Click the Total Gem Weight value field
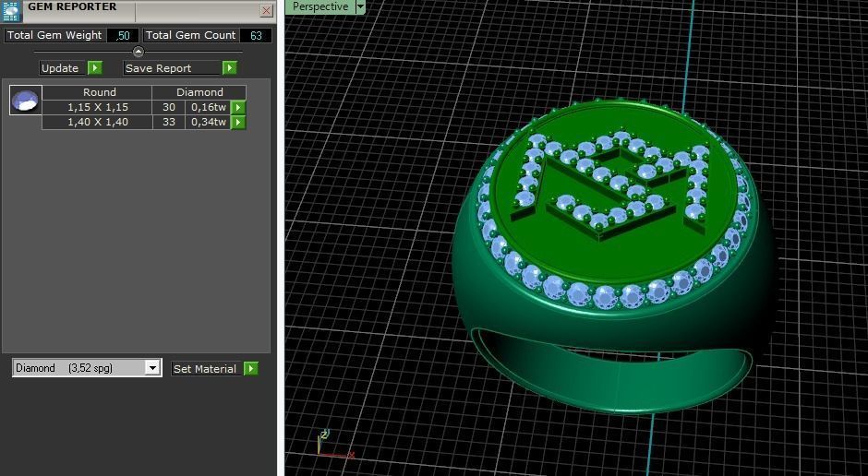868x476 pixels. click(122, 35)
